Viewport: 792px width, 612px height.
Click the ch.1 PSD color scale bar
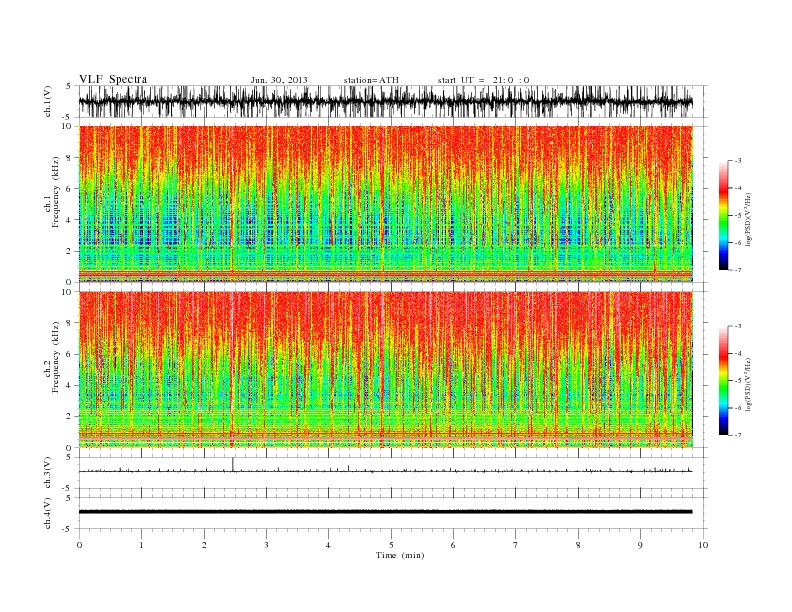[723, 215]
